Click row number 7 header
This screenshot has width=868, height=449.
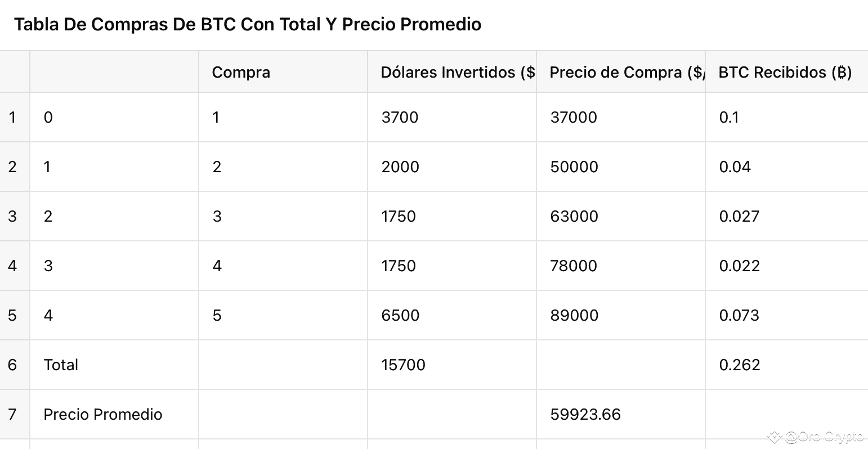(x=12, y=414)
